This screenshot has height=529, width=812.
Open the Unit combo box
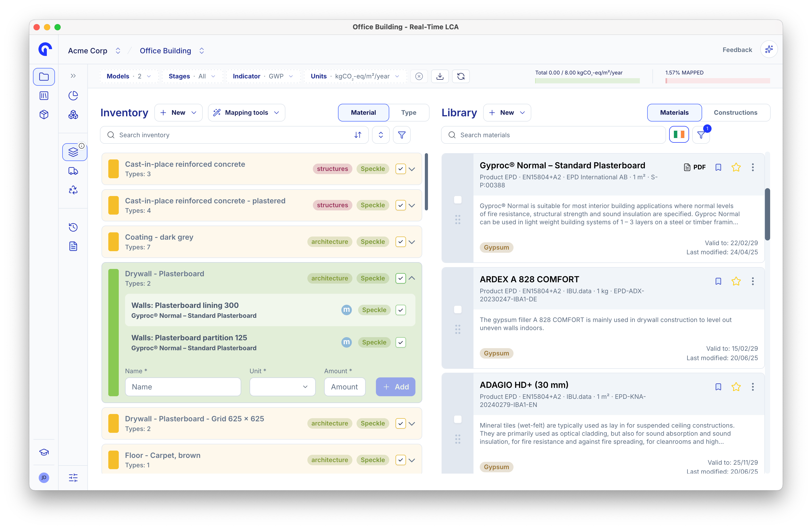[282, 387]
